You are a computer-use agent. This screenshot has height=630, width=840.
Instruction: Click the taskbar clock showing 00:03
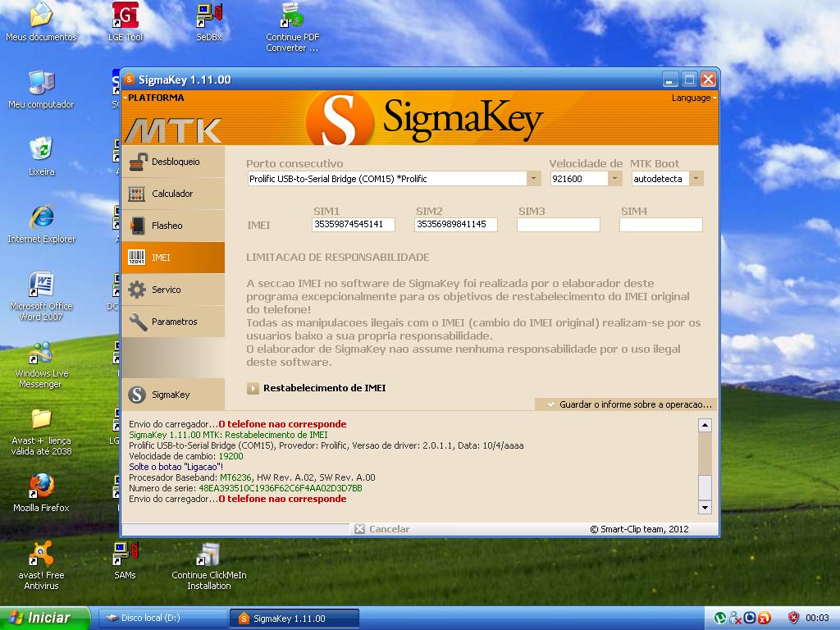tap(817, 618)
